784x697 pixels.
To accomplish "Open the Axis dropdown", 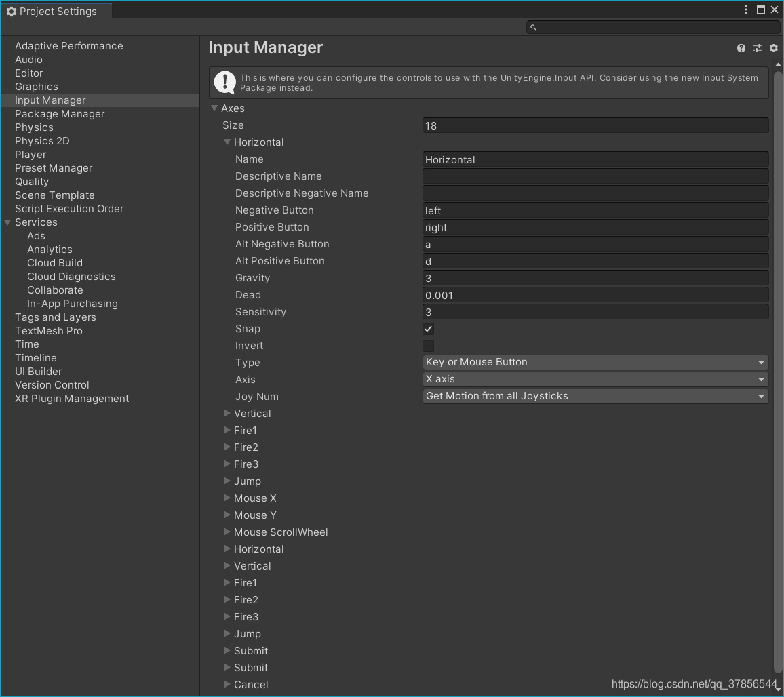I will 595,379.
